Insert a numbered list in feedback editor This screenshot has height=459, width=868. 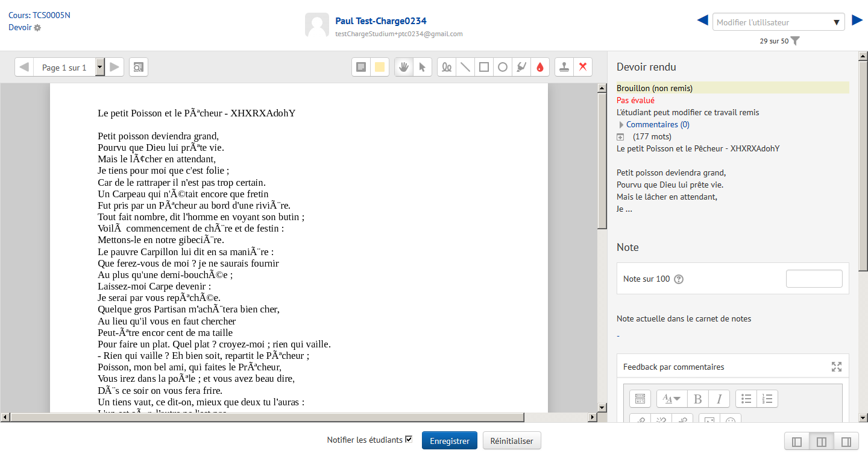pos(767,399)
